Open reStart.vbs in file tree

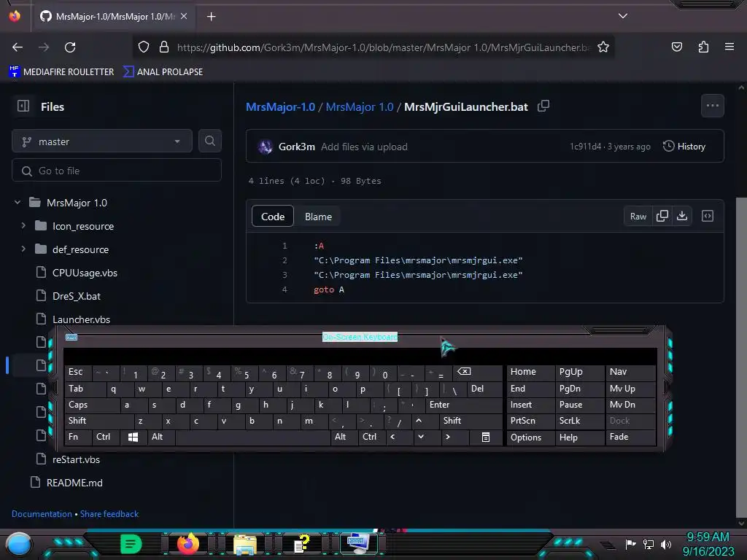coord(76,459)
